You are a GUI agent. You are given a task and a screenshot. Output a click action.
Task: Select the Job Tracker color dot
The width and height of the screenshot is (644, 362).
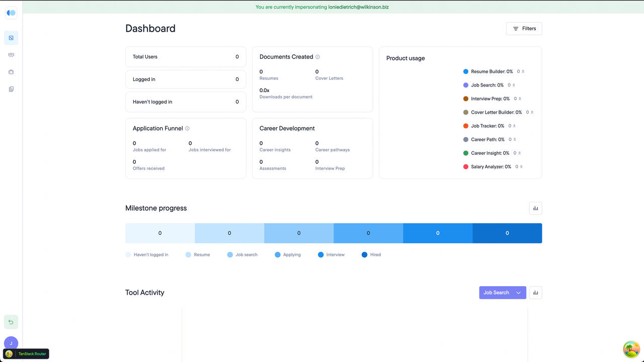coord(465,126)
